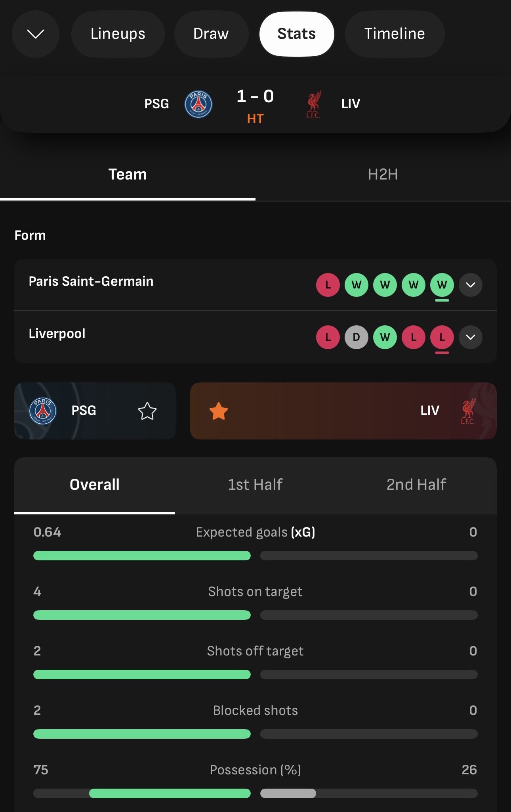Click Liverpool's D form badge
Viewport: 511px width, 812px height.
pos(356,337)
